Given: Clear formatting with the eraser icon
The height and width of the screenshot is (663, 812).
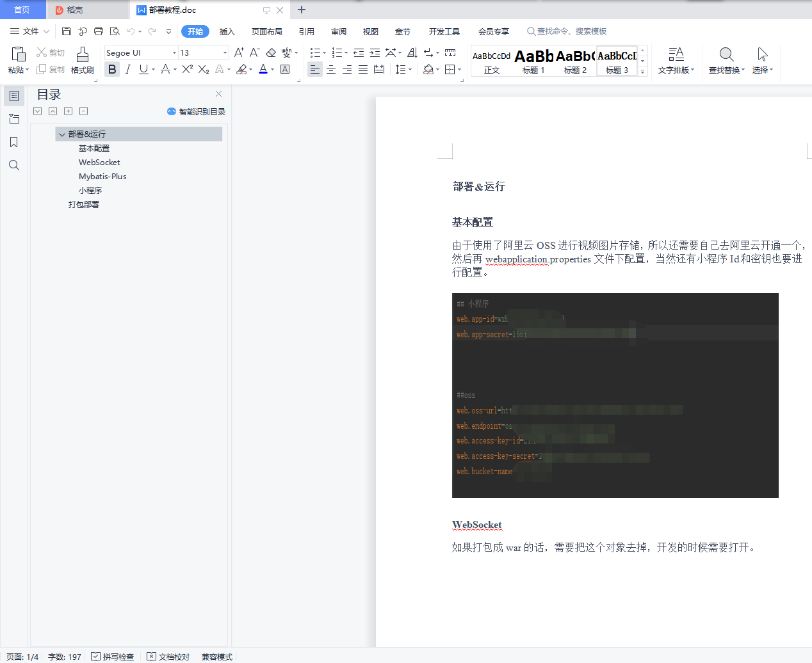Looking at the screenshot, I should click(x=271, y=52).
